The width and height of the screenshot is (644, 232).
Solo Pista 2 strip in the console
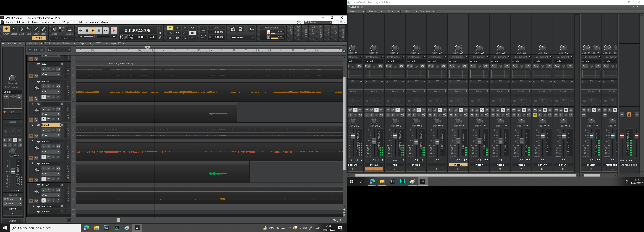[372, 115]
